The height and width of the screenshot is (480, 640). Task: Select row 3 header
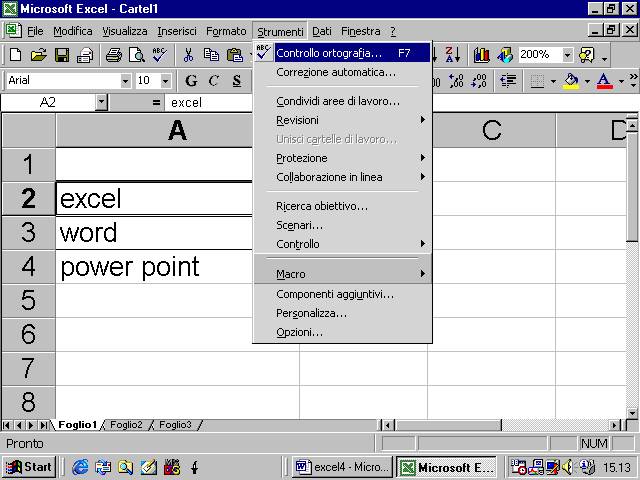pyautogui.click(x=29, y=232)
